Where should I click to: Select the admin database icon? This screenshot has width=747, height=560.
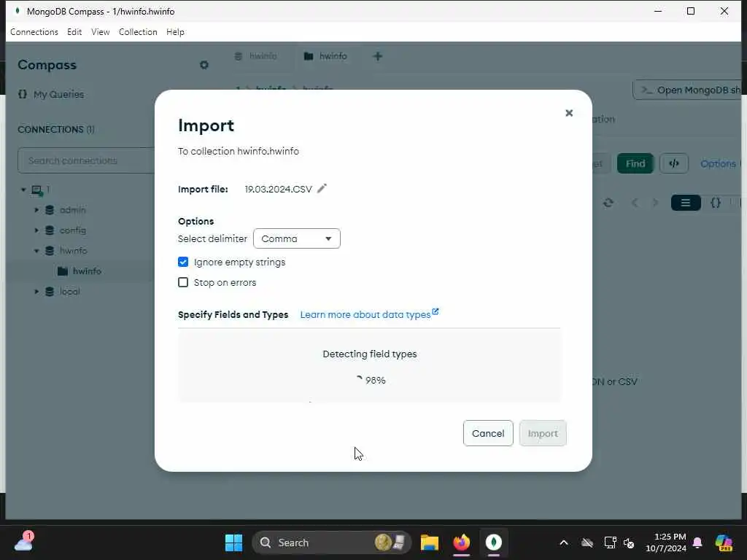tap(50, 210)
